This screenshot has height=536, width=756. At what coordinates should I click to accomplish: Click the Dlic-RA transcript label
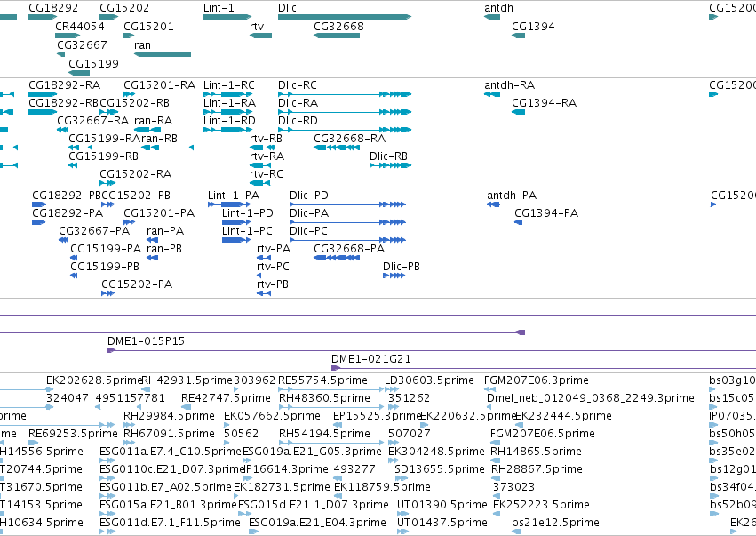pyautogui.click(x=298, y=103)
